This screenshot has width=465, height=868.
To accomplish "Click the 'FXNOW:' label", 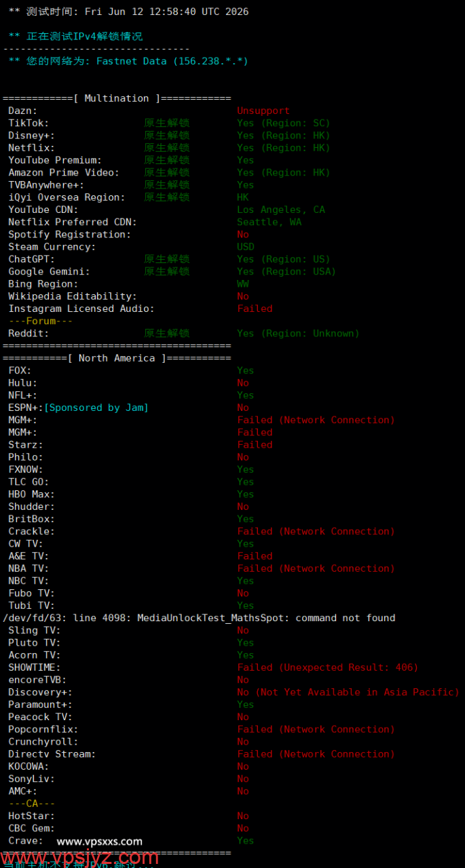I will 26,469.
